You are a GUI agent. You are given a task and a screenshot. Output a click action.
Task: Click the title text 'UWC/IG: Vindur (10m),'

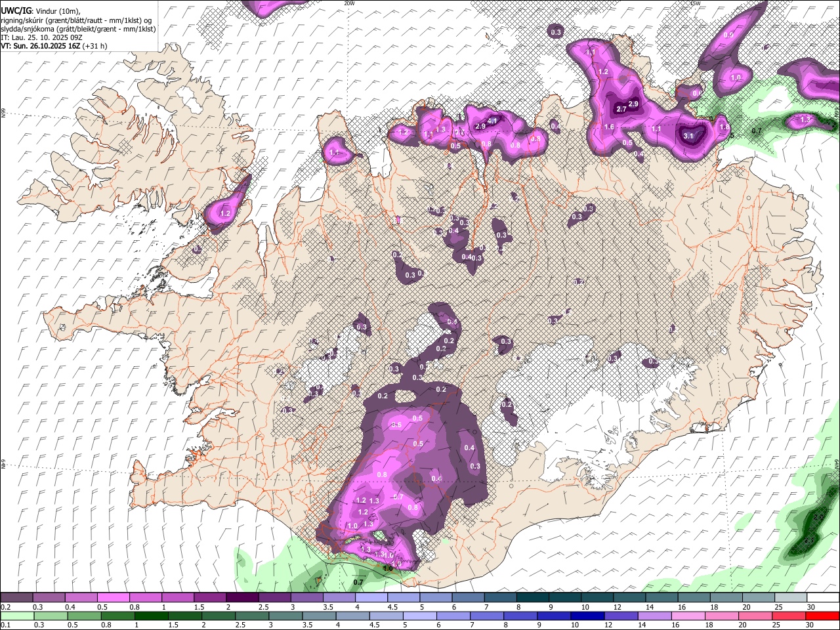[x=41, y=11]
